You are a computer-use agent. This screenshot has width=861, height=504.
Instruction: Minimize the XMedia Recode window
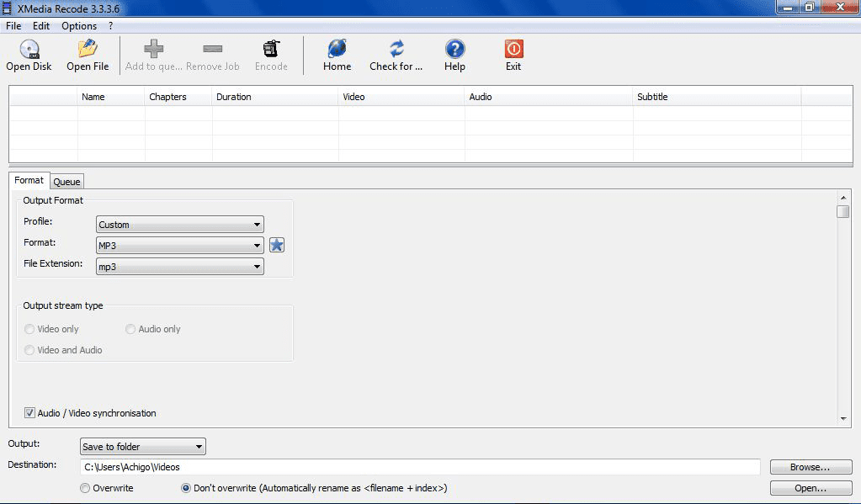click(788, 7)
